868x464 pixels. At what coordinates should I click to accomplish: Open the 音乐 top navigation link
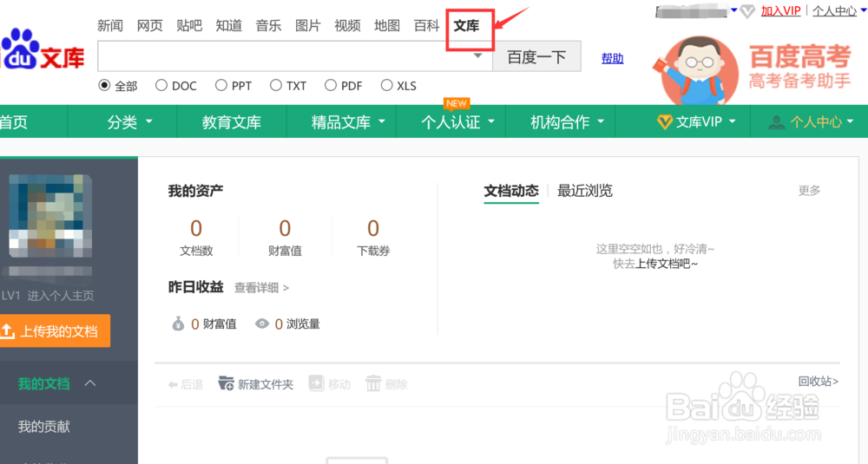coord(268,25)
